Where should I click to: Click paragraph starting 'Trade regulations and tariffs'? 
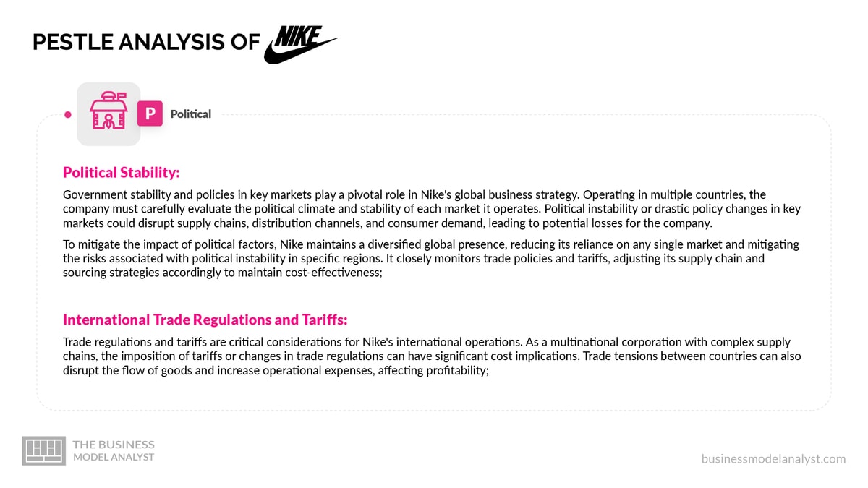click(432, 356)
